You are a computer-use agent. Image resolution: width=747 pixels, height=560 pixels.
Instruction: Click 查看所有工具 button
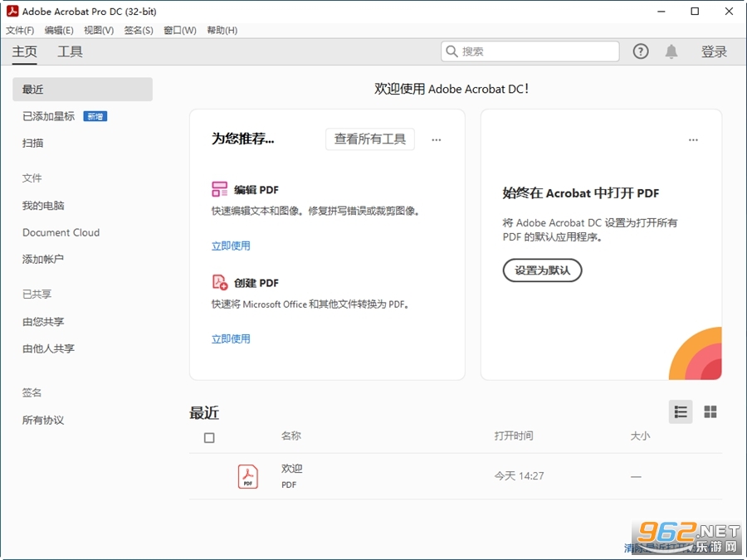369,139
